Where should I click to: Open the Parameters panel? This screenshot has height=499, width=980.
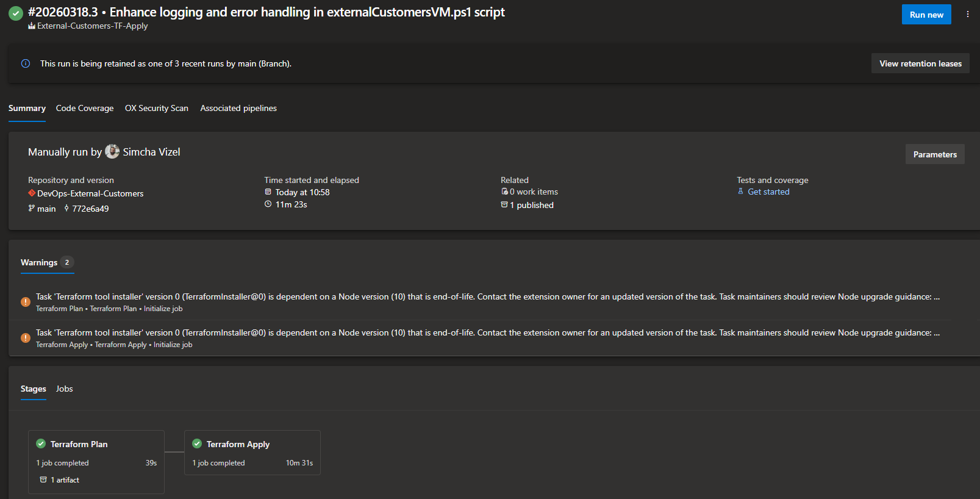click(934, 154)
